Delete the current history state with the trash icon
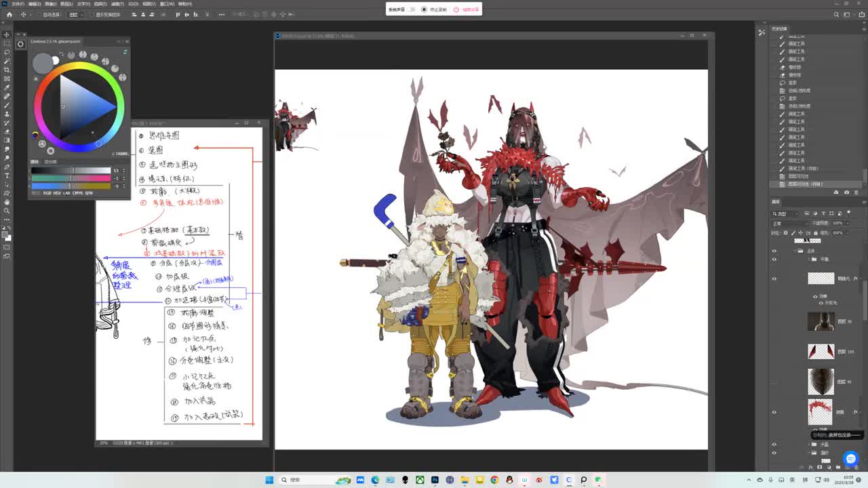 [x=855, y=192]
